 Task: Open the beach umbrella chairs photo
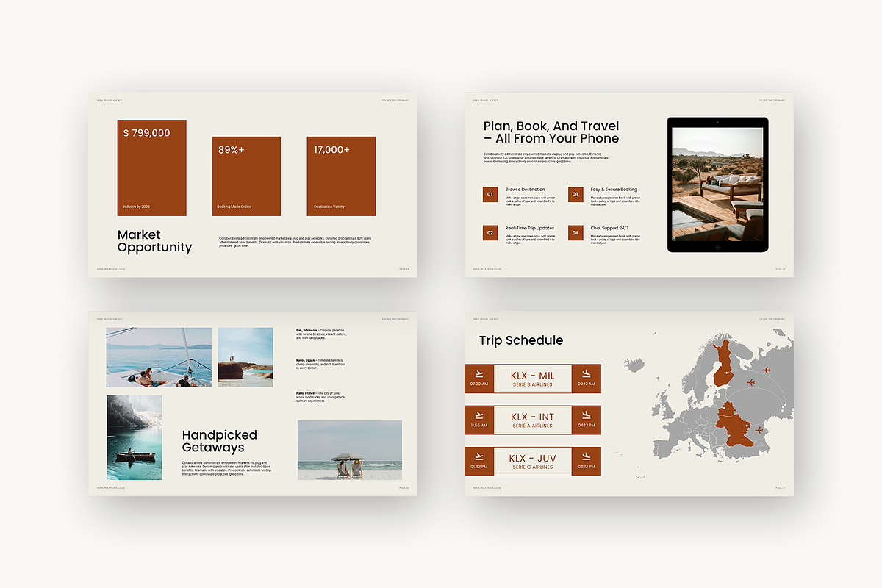point(350,450)
